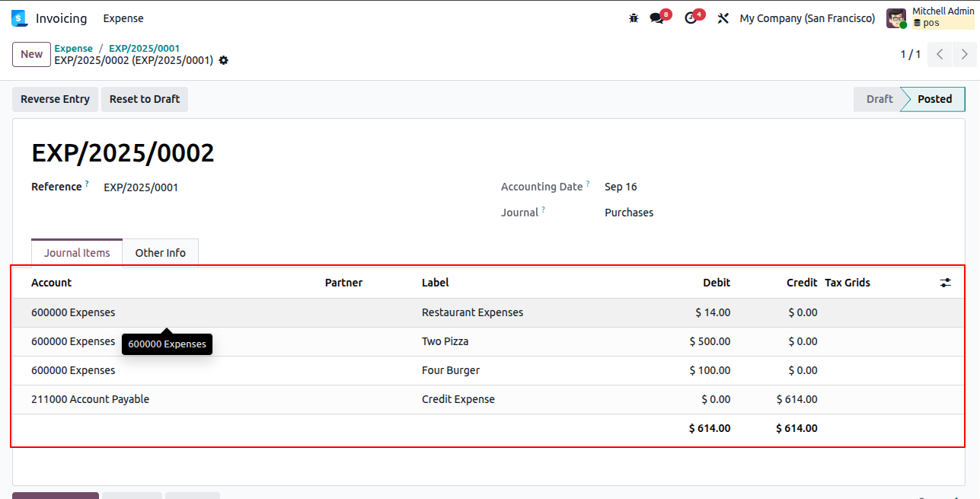Viewport: 980px width, 499px height.
Task: Click the record title EXP/2025/0002
Action: tap(123, 153)
